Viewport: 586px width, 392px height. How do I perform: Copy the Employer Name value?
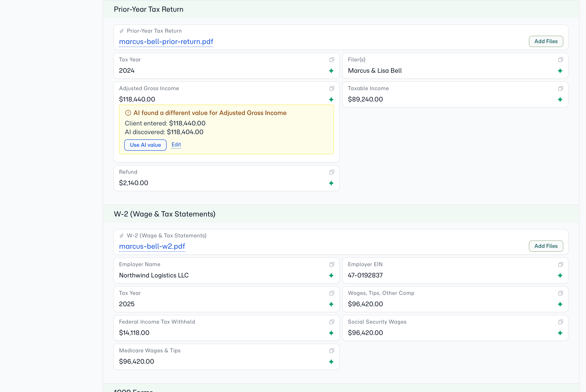point(332,265)
